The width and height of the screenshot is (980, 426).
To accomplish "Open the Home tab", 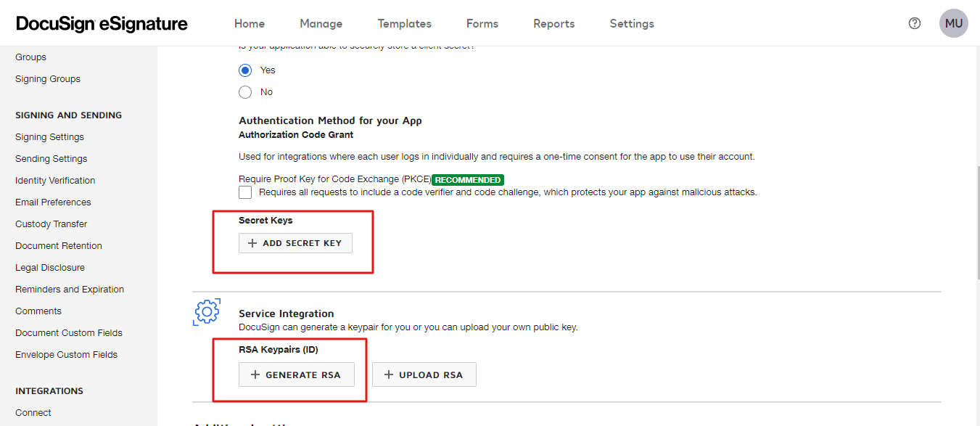I will tap(249, 24).
